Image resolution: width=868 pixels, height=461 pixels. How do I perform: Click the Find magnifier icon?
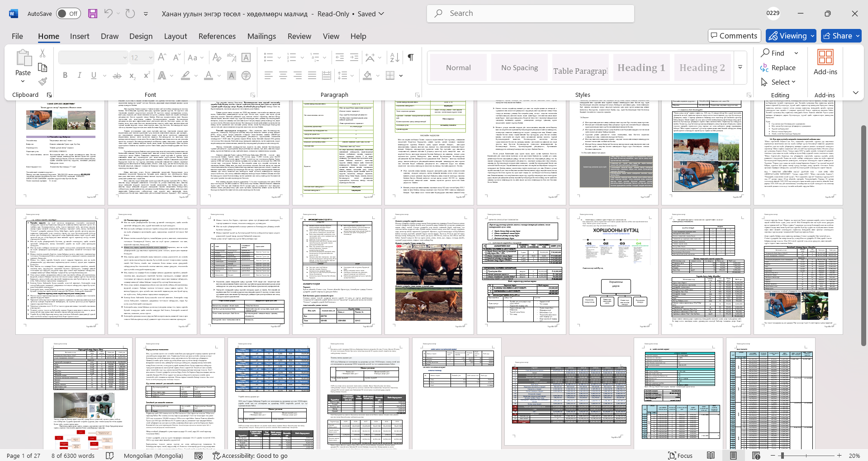[765, 53]
